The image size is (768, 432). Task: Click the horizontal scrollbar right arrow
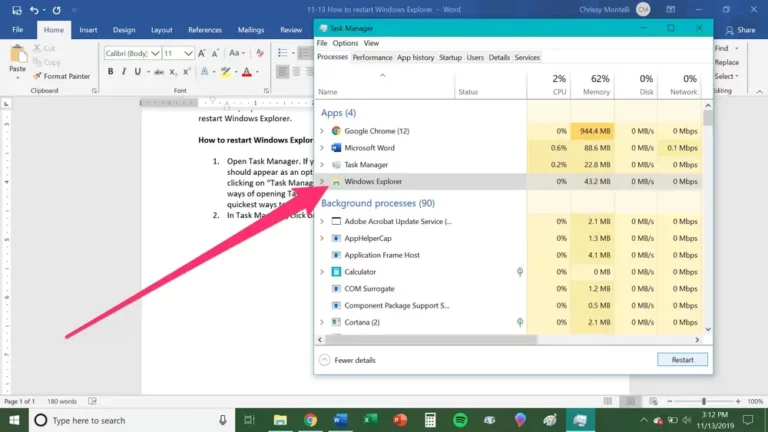[x=697, y=339]
